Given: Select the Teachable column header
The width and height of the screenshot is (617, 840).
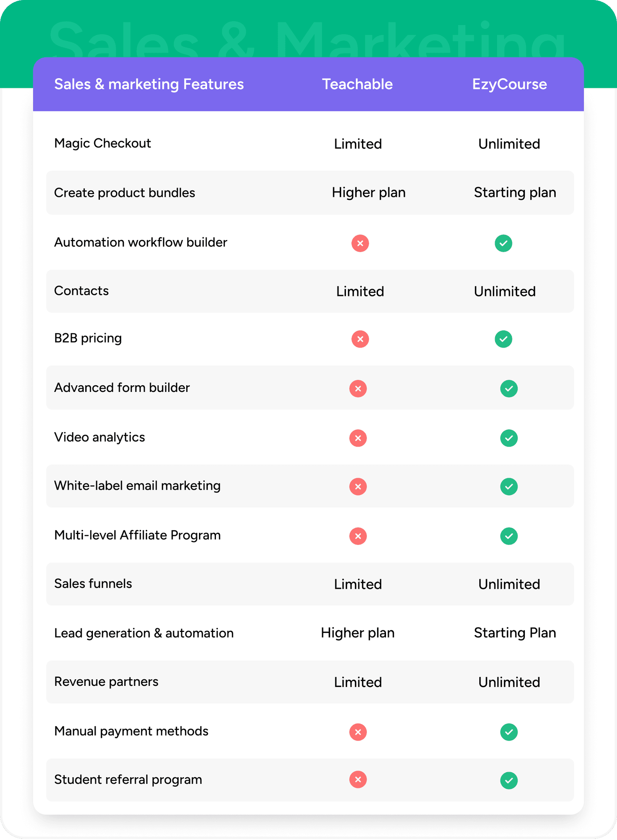Looking at the screenshot, I should pos(357,84).
